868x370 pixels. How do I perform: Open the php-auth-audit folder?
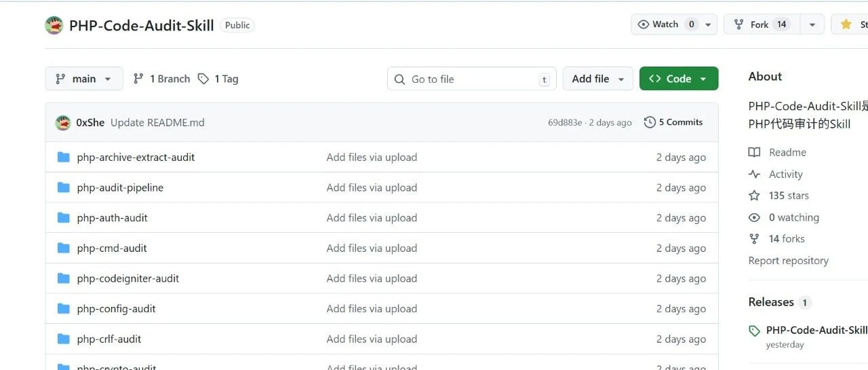[x=112, y=218]
